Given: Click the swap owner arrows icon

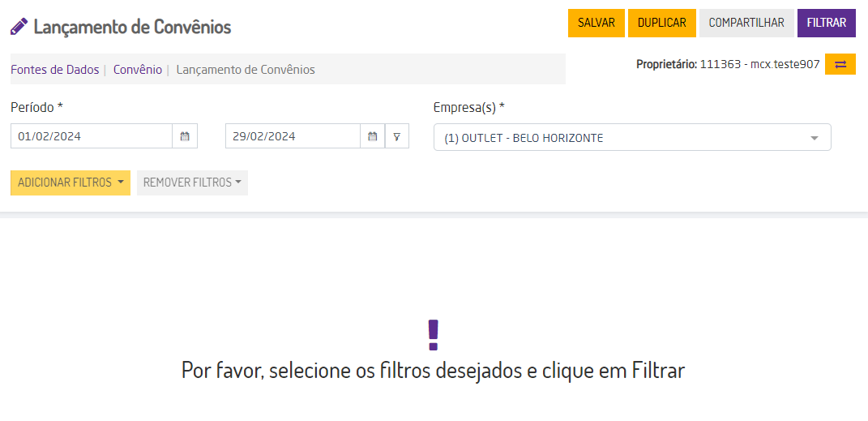Looking at the screenshot, I should click(x=840, y=64).
